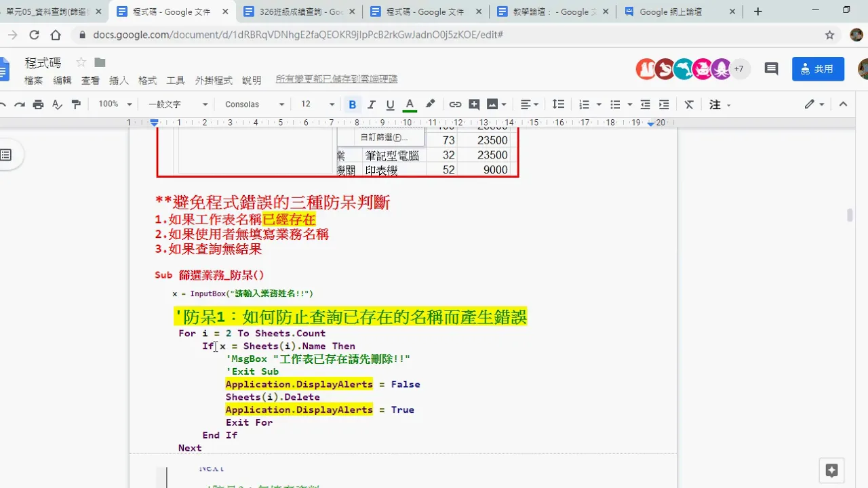Click the document title 程式碼
Viewport: 868px width, 488px height.
point(43,62)
